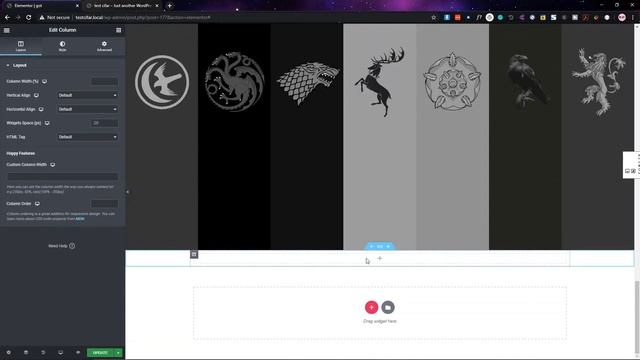Click the Need Help link
Image resolution: width=640 pixels, height=360 pixels.
tap(62, 246)
